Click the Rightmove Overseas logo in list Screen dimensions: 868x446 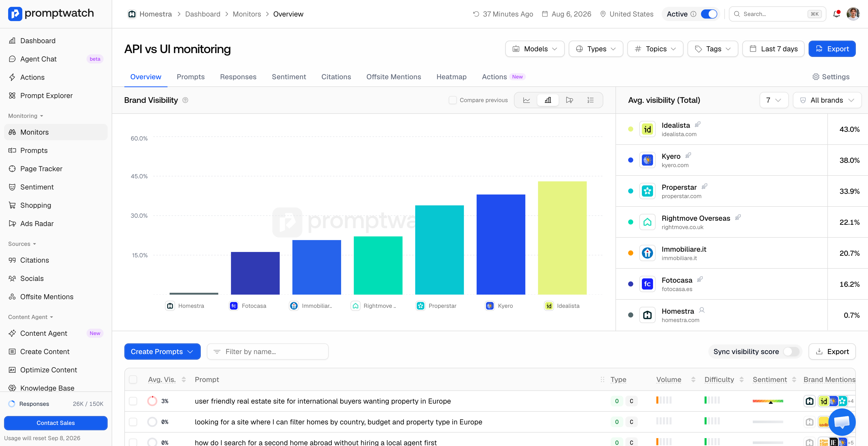[647, 222]
